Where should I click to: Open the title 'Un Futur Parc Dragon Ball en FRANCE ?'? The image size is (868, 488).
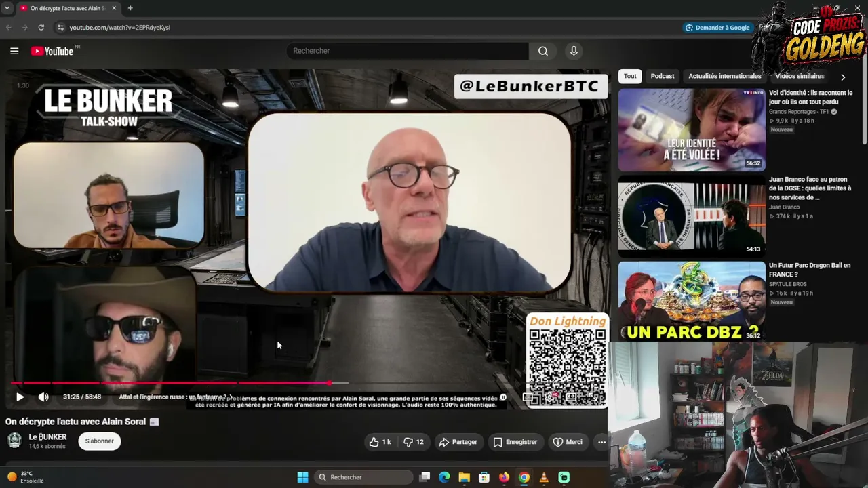[x=810, y=270]
